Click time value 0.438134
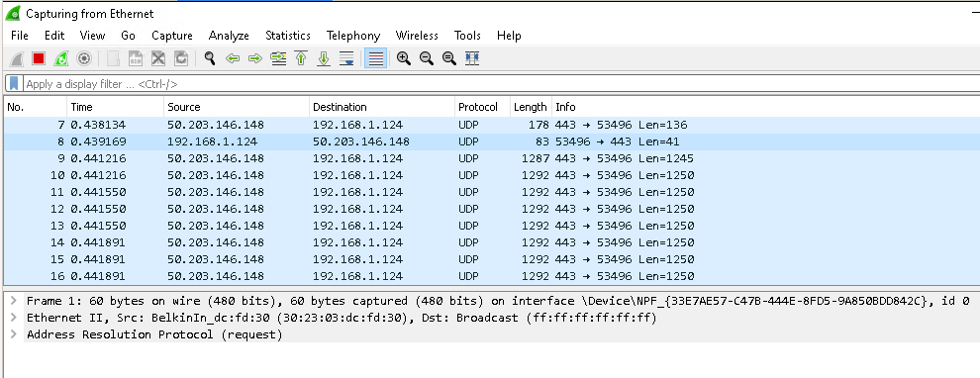Image resolution: width=980 pixels, height=378 pixels. [98, 125]
